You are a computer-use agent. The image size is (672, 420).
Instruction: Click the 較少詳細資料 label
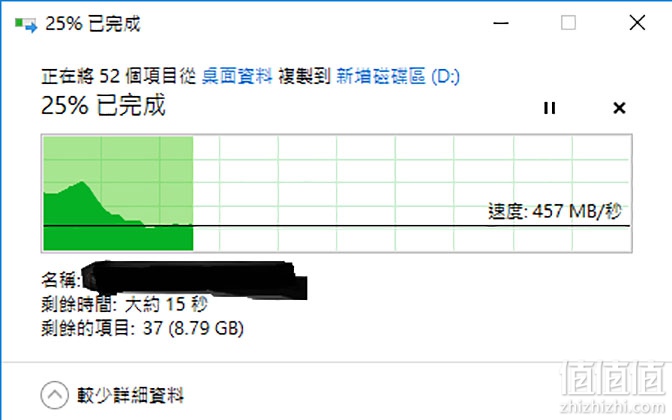(x=130, y=395)
